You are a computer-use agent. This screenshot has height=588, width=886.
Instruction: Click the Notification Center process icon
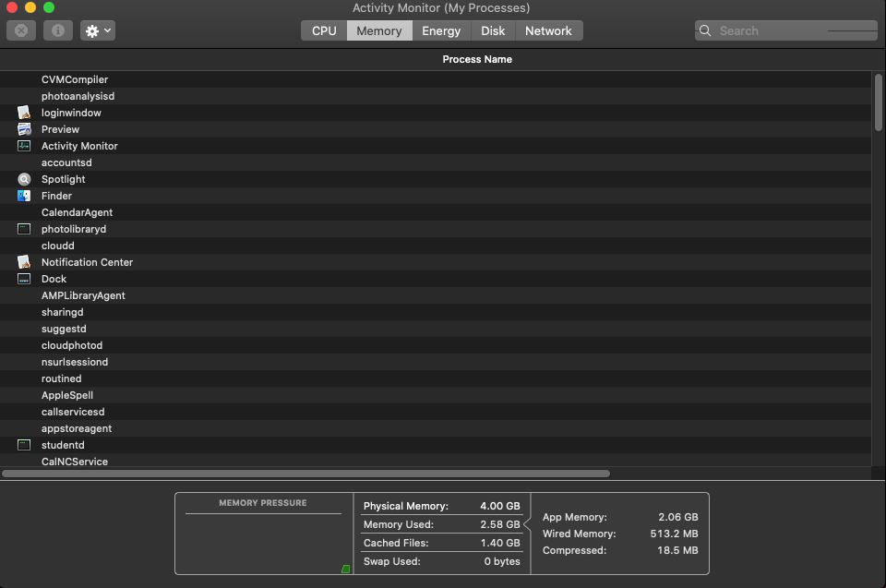[x=24, y=262]
